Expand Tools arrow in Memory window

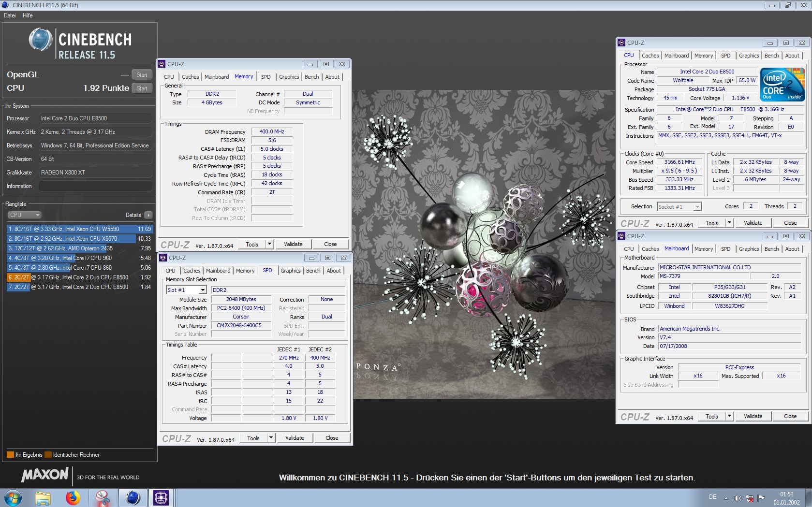[x=269, y=244]
